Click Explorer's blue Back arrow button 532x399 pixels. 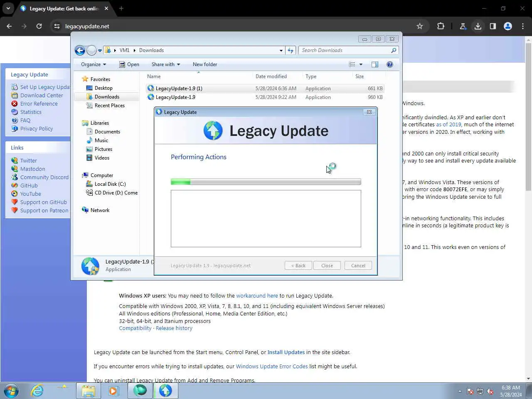coord(80,50)
